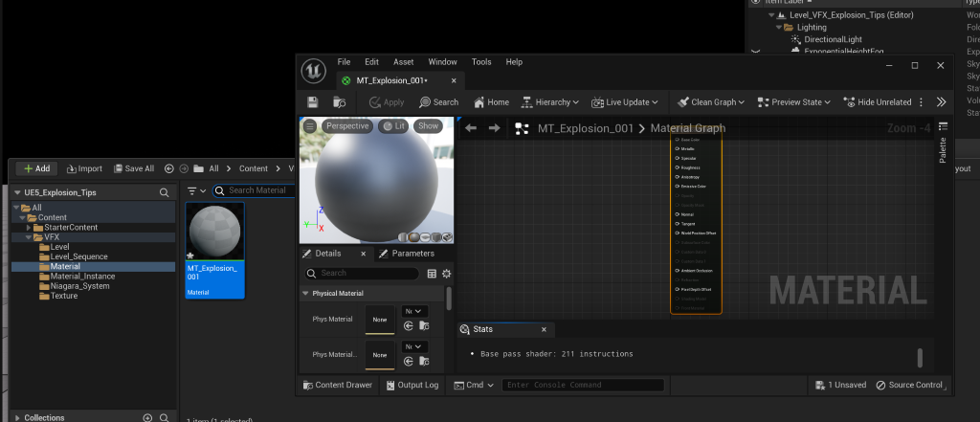Switch to the Parameters tab
The width and height of the screenshot is (980, 422).
coord(406,254)
